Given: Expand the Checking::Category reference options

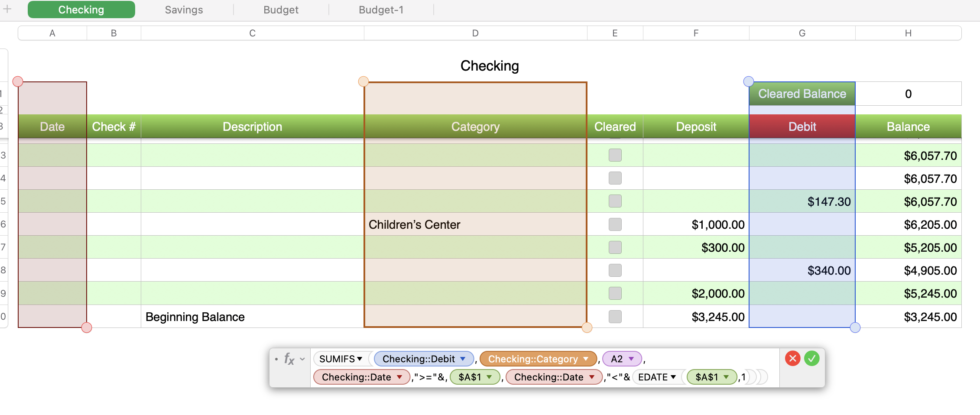Looking at the screenshot, I should (x=586, y=359).
